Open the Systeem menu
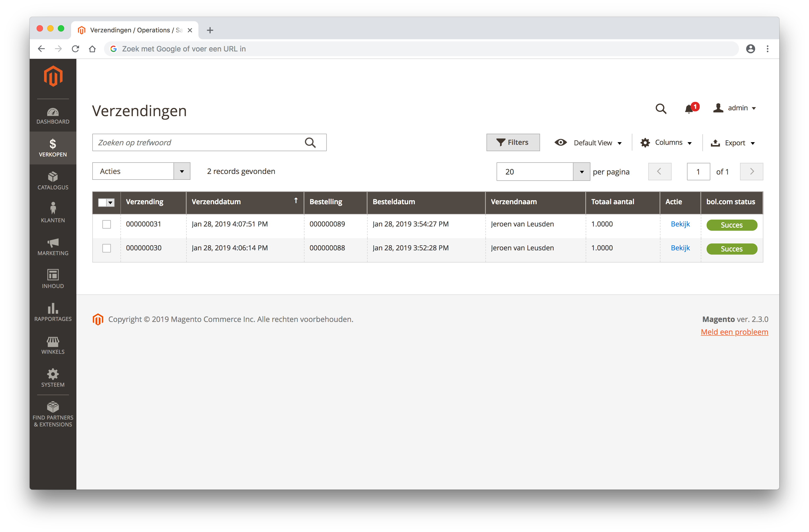 53,378
